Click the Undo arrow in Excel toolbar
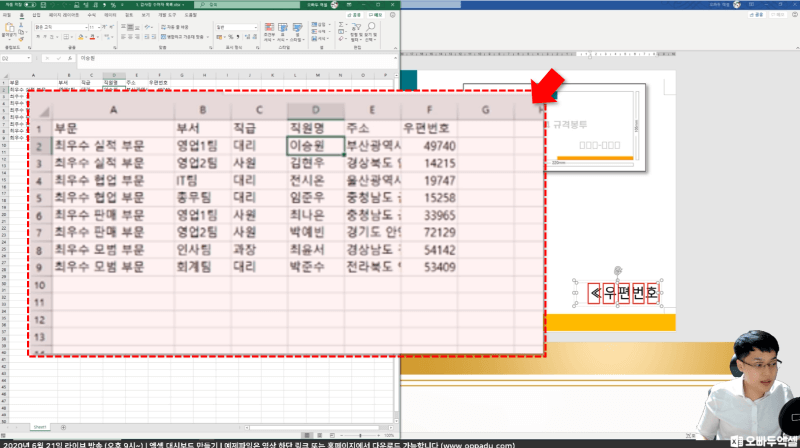This screenshot has width=800, height=448. tap(52, 5)
